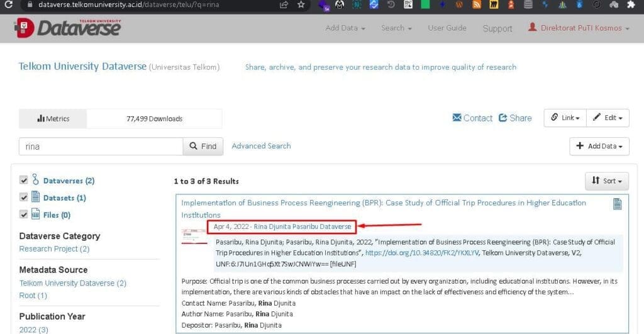644x334 pixels.
Task: Click the Dataverse logo in header
Action: [67, 28]
